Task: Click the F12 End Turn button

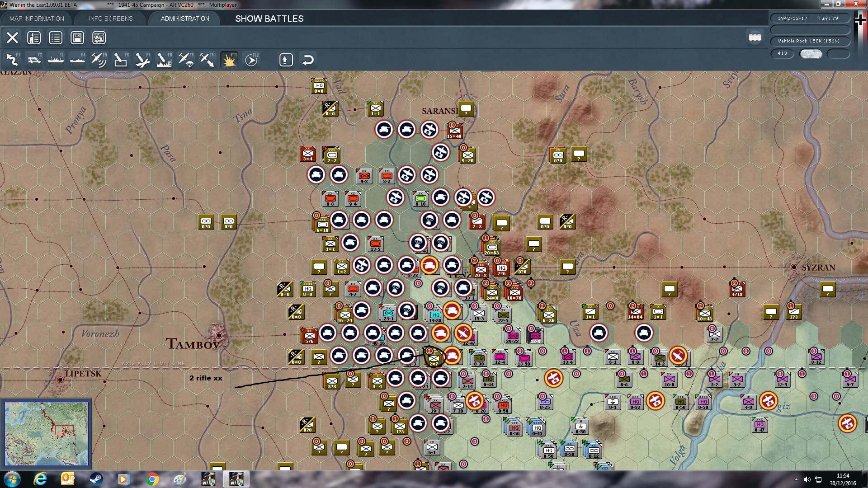Action: click(251, 60)
